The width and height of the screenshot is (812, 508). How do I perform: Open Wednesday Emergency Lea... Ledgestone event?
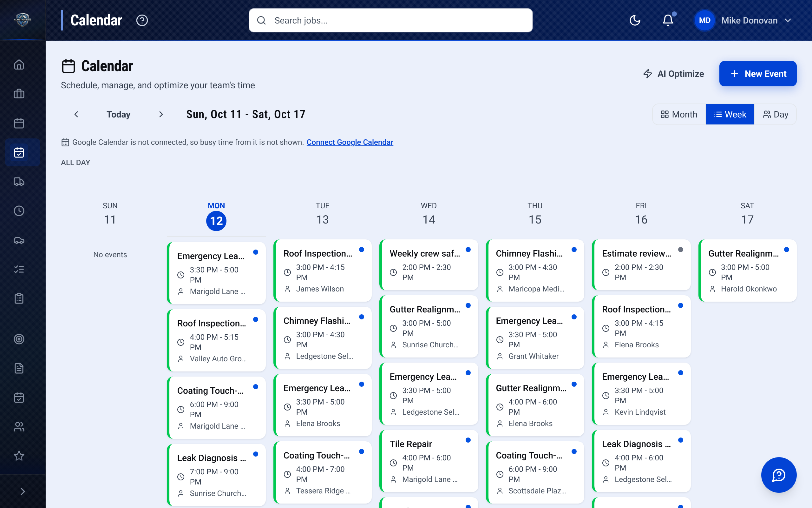(429, 394)
